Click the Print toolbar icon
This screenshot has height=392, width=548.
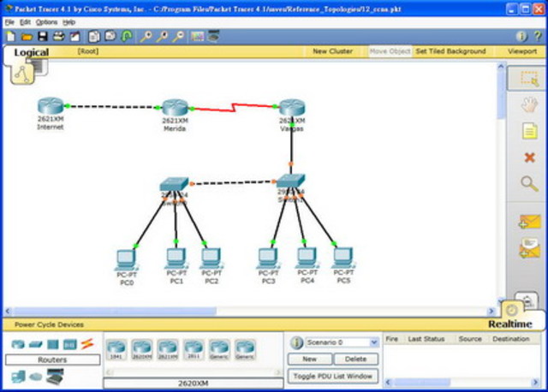59,36
